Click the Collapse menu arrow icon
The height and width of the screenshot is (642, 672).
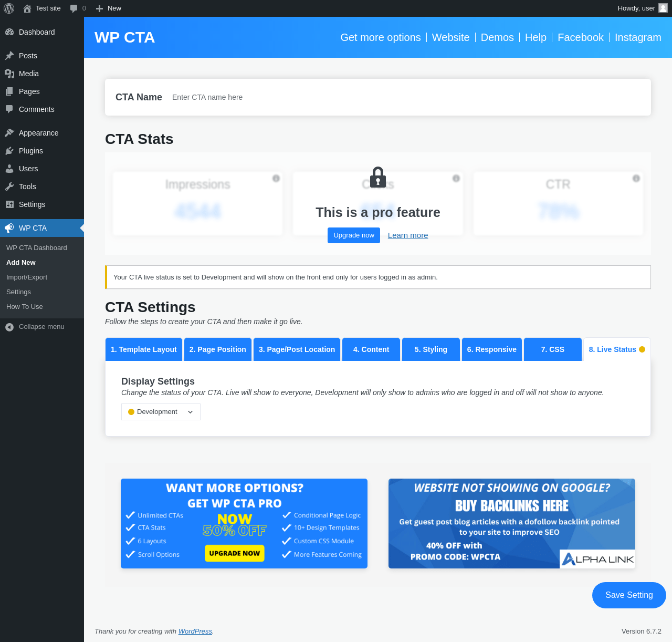[9, 327]
